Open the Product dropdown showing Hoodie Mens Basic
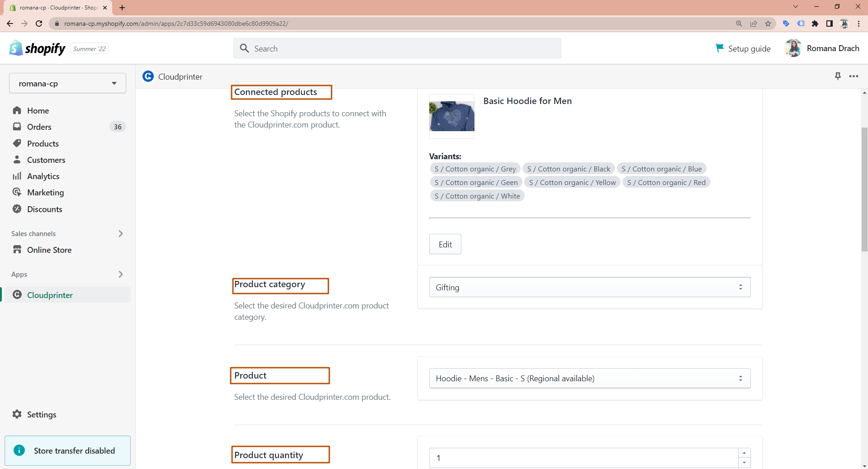 tap(590, 378)
